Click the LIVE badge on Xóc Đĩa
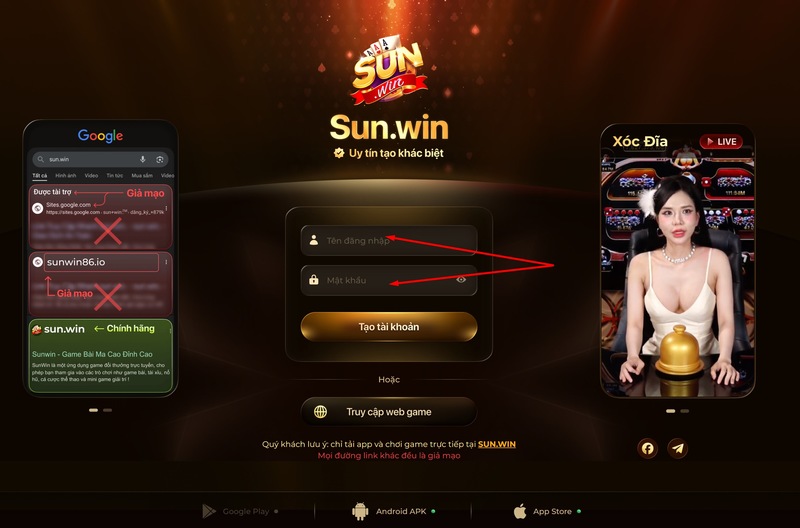 [721, 142]
